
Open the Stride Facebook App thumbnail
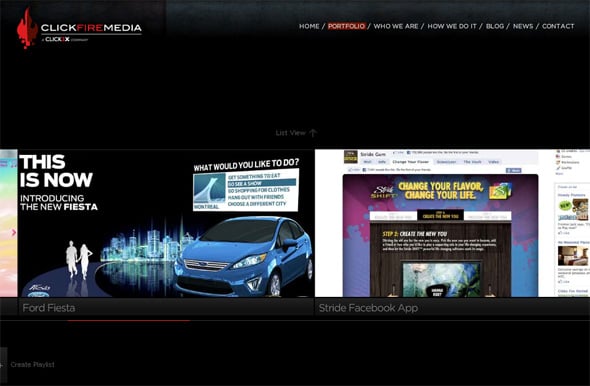[452, 223]
